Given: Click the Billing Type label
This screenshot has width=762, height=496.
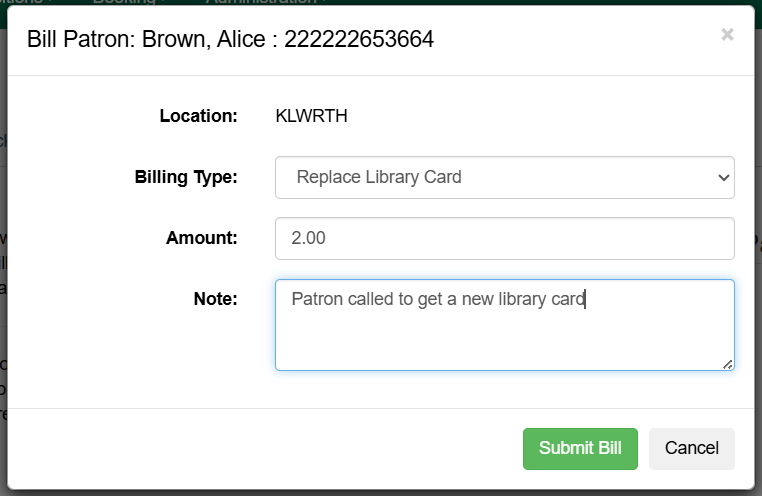Looking at the screenshot, I should [186, 177].
